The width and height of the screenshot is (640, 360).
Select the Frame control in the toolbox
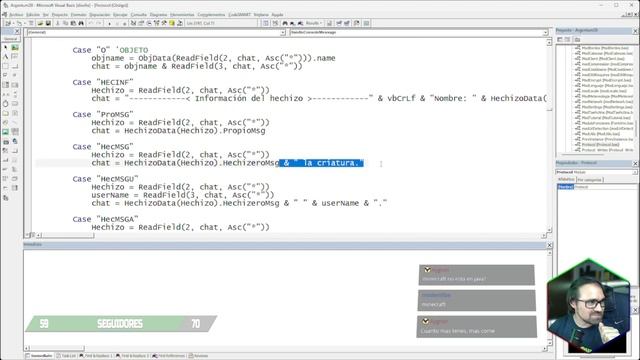(6, 66)
